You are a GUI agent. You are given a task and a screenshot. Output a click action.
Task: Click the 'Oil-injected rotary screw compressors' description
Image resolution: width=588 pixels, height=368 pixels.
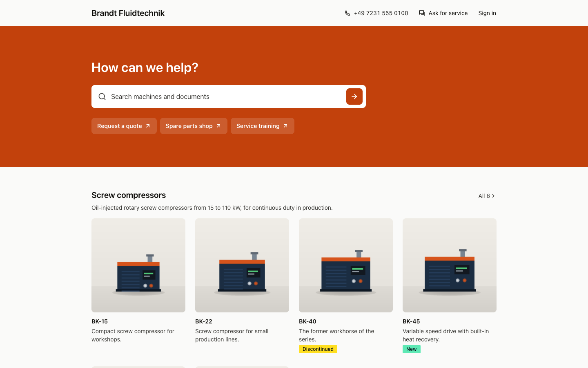click(x=212, y=208)
